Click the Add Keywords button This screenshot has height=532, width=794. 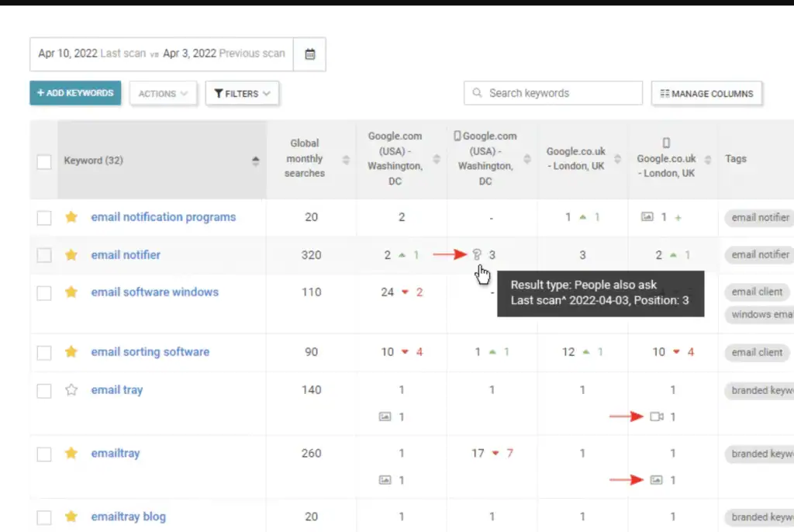75,93
